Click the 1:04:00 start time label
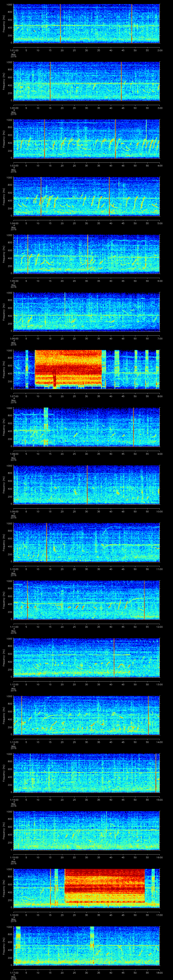 coord(14,223)
